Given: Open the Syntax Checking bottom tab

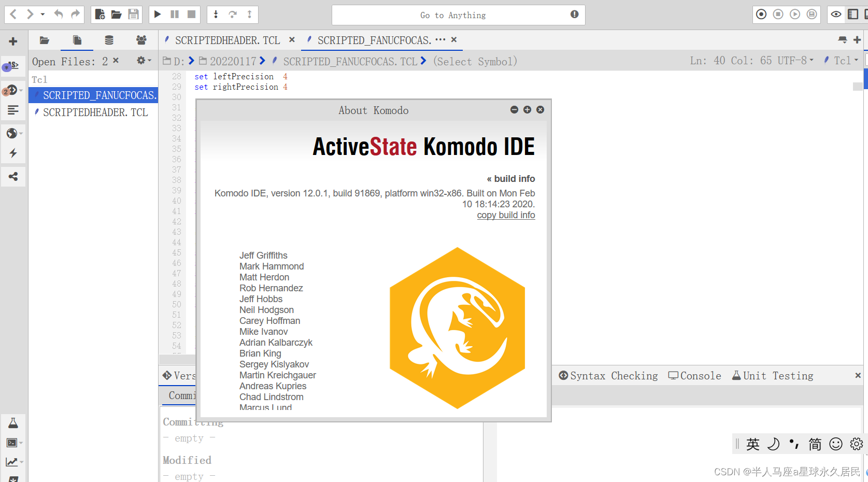Looking at the screenshot, I should [x=608, y=376].
